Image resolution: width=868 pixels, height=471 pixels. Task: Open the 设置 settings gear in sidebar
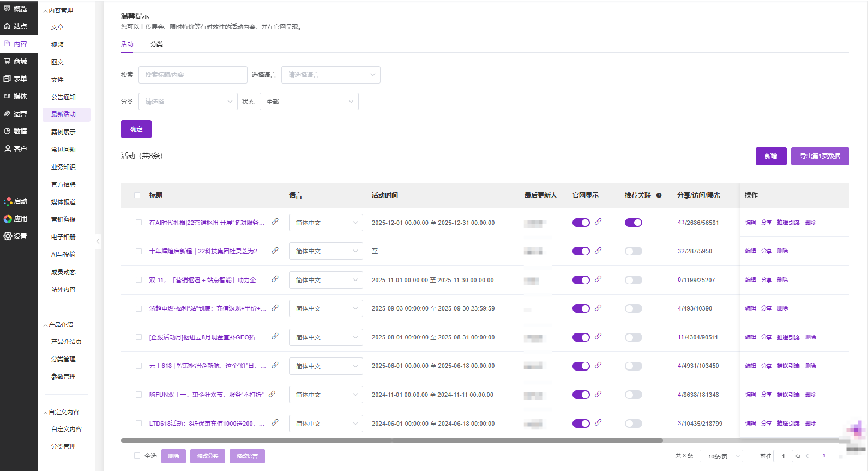(15, 236)
